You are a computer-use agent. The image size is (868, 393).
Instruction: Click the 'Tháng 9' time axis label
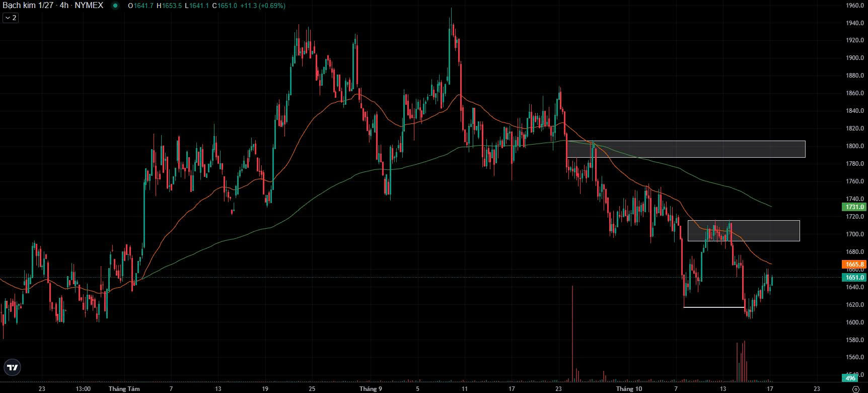[371, 389]
